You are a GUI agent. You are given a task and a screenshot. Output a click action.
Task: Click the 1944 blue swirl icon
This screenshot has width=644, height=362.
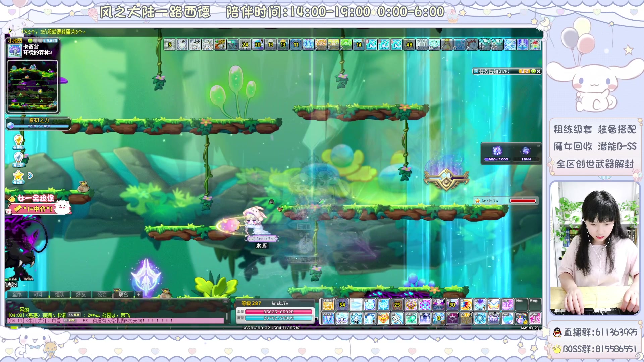pyautogui.click(x=526, y=151)
